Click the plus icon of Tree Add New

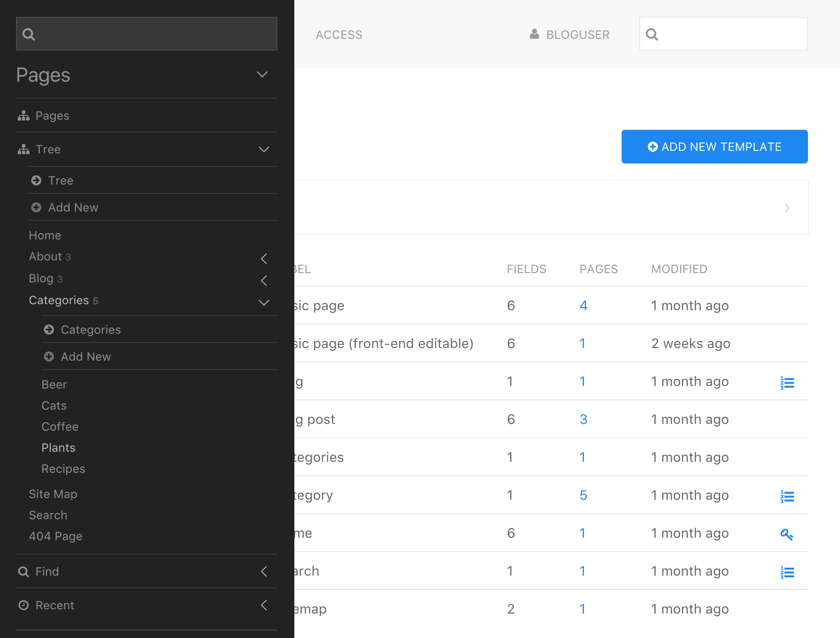click(36, 207)
